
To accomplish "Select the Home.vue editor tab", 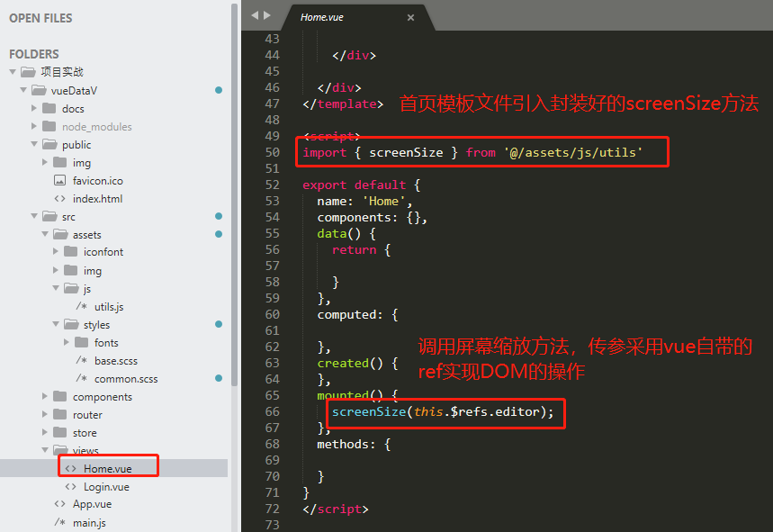I will point(358,17).
